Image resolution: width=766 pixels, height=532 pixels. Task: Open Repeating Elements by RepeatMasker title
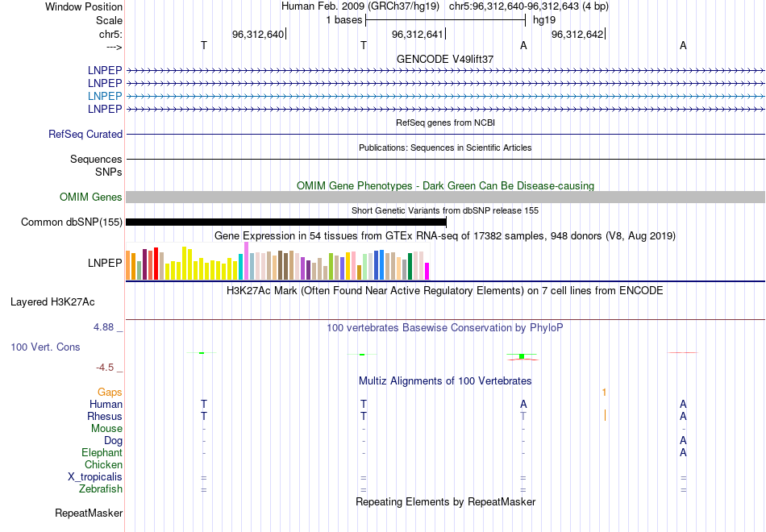[445, 502]
